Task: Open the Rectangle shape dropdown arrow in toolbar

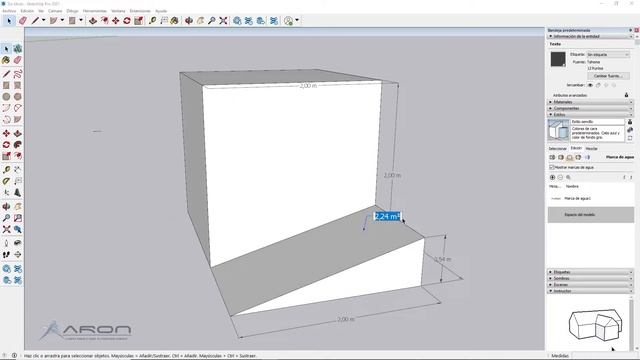Action: (81, 20)
